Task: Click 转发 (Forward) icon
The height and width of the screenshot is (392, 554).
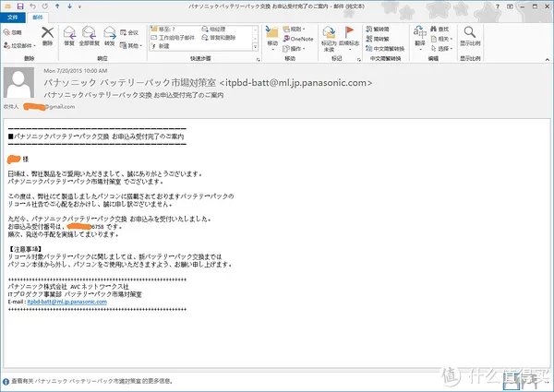Action: [110, 36]
